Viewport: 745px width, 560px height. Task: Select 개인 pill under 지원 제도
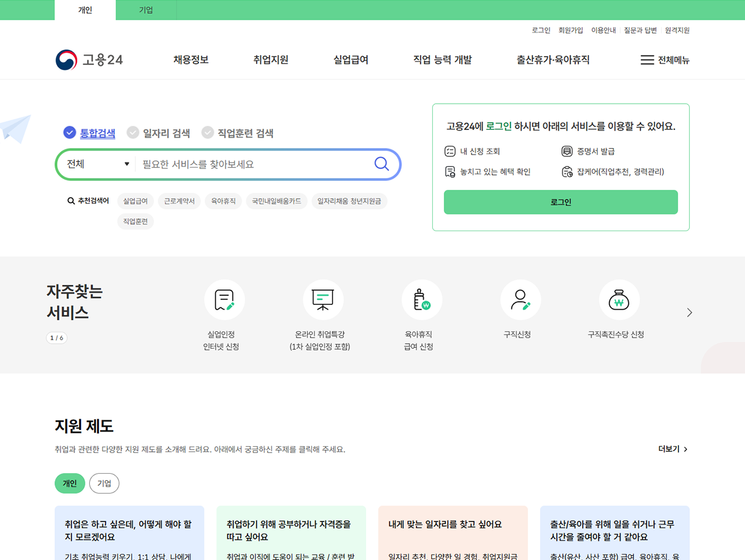tap(70, 483)
